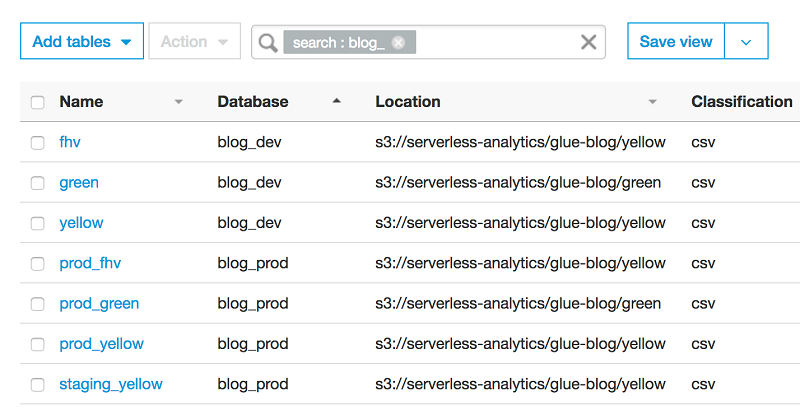Expand the Save view options arrow
The image size is (800, 410).
pyautogui.click(x=746, y=42)
